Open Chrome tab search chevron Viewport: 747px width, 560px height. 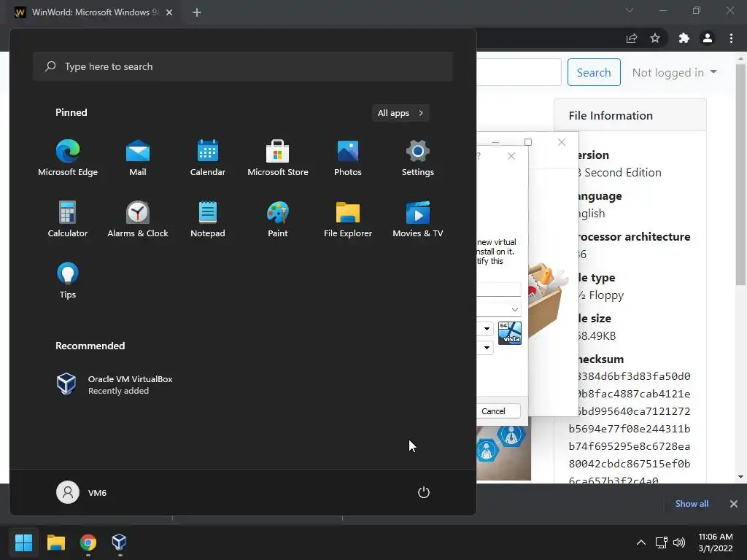pos(630,10)
